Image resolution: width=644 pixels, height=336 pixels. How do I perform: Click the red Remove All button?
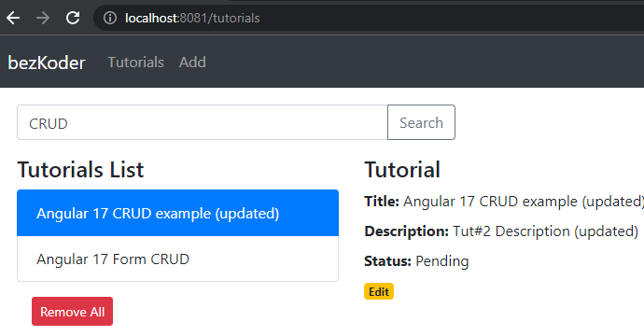coord(72,312)
